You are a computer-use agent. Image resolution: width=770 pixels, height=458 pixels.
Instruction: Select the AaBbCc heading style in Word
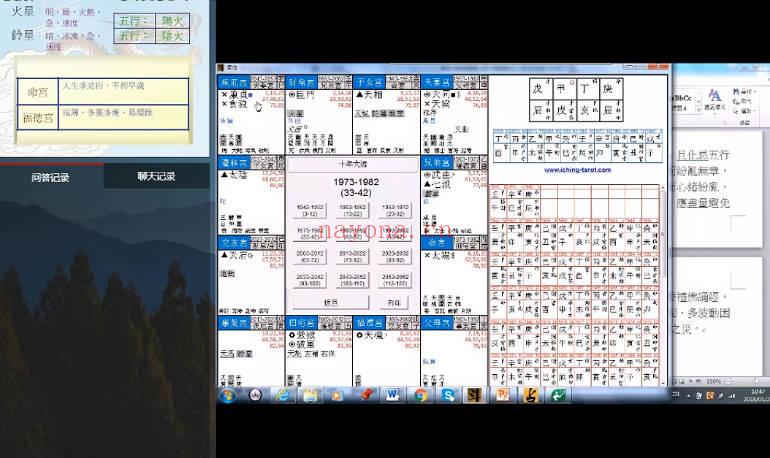(x=683, y=101)
